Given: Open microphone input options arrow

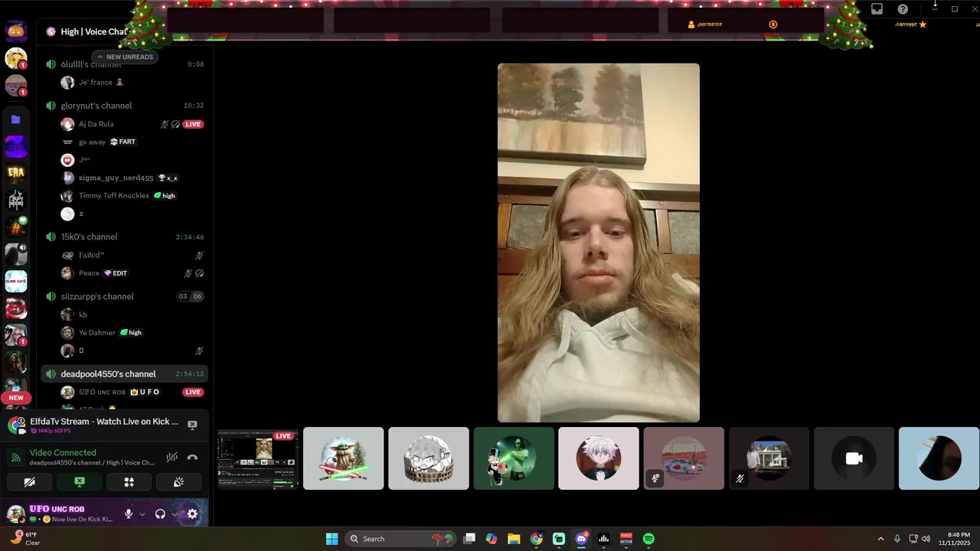Looking at the screenshot, I should tap(142, 514).
